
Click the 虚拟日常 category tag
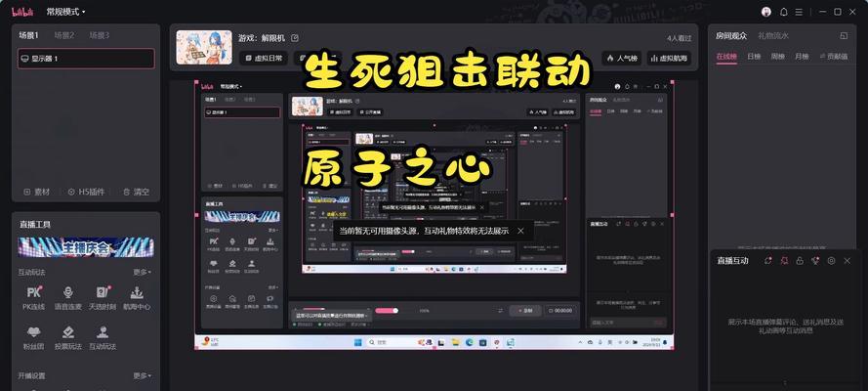pyautogui.click(x=264, y=58)
